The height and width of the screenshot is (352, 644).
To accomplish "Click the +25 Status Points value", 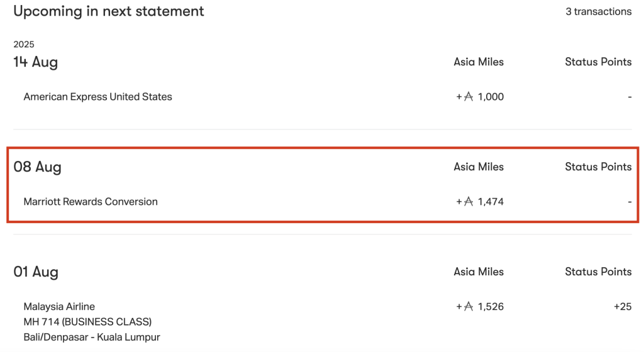I will [623, 307].
